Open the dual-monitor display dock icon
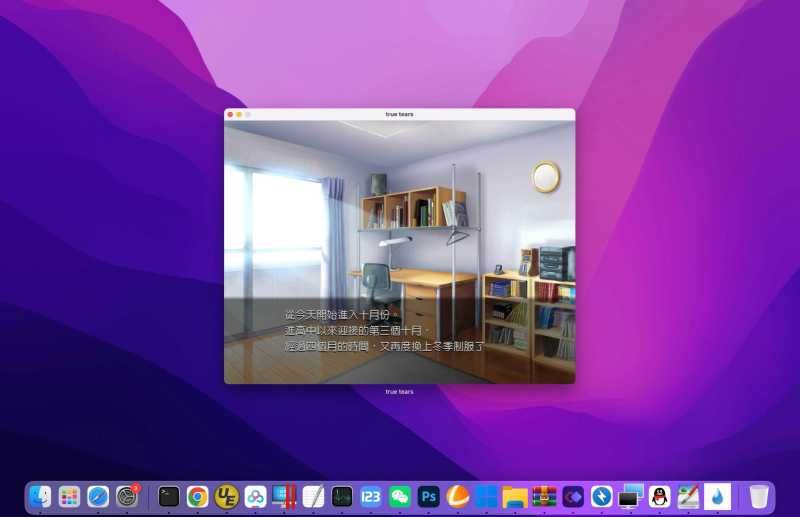800x517 pixels. tap(631, 497)
